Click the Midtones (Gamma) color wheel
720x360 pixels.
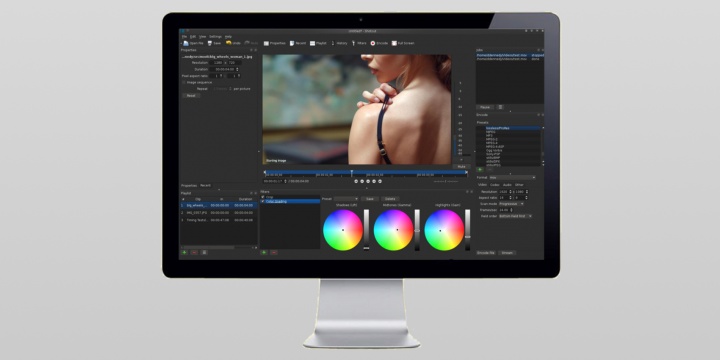click(x=394, y=230)
